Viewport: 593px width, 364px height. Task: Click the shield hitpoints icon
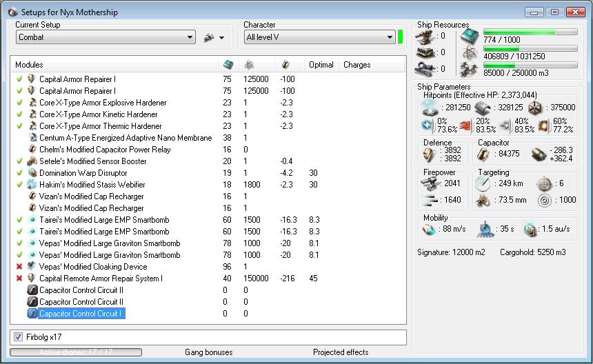(431, 108)
